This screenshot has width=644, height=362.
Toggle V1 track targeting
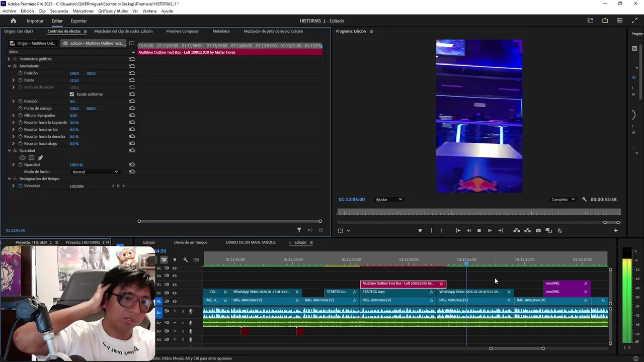pos(158,301)
